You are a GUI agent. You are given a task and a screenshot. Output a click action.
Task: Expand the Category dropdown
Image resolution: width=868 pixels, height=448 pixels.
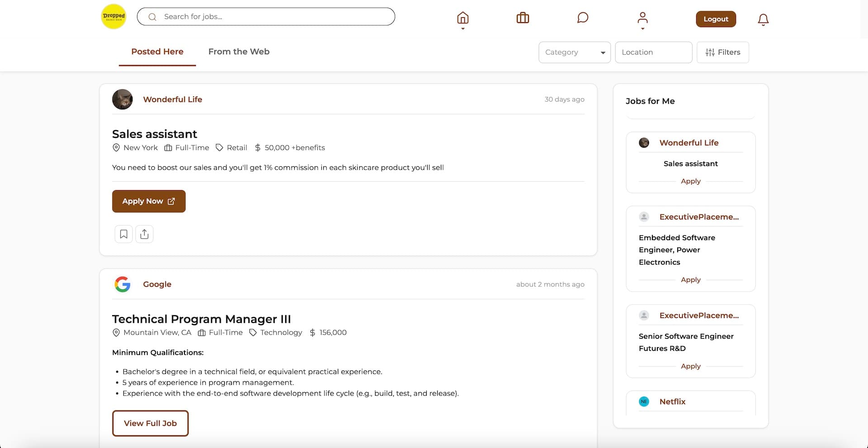574,52
